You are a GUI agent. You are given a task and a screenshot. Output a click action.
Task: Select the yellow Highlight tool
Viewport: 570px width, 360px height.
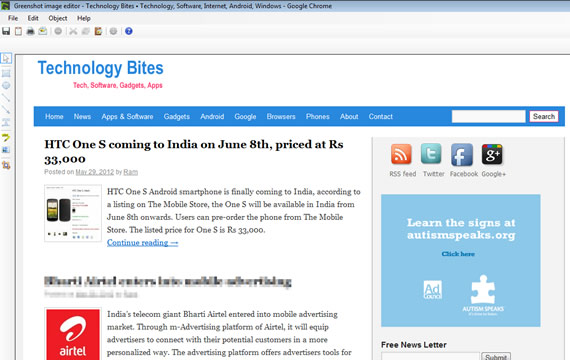[6, 137]
